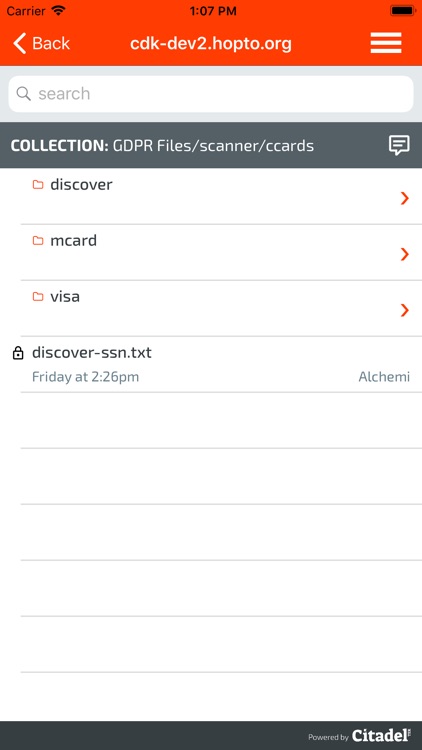Expand the visa folder chevron
Screen dimensions: 422x750
(405, 310)
